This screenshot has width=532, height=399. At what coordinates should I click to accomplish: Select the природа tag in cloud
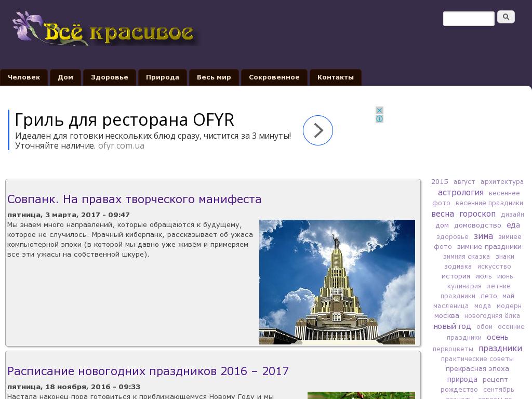(462, 380)
